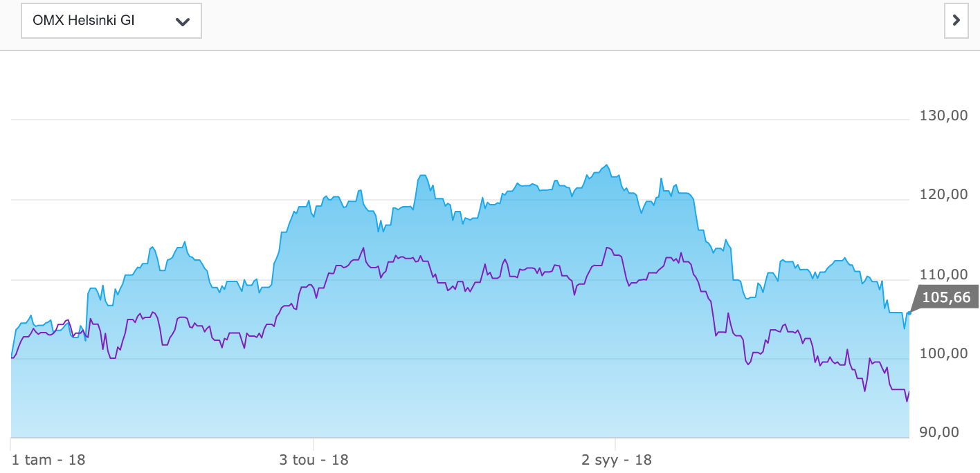The image size is (980, 473).
Task: Click the highest peak of the blue line
Action: pyautogui.click(x=606, y=165)
